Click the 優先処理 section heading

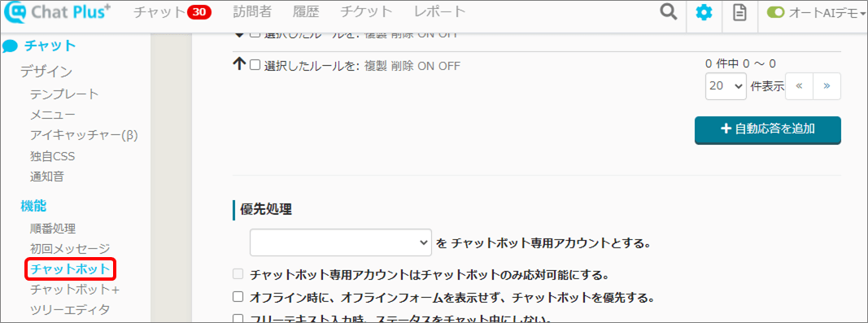pyautogui.click(x=266, y=209)
